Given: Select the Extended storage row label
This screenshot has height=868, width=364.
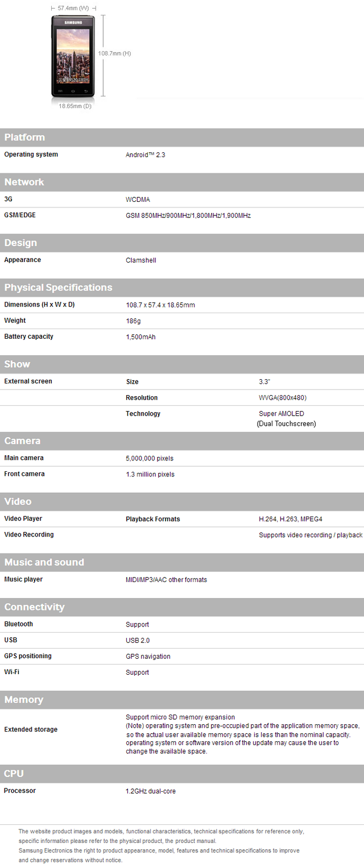Looking at the screenshot, I should pyautogui.click(x=31, y=729).
